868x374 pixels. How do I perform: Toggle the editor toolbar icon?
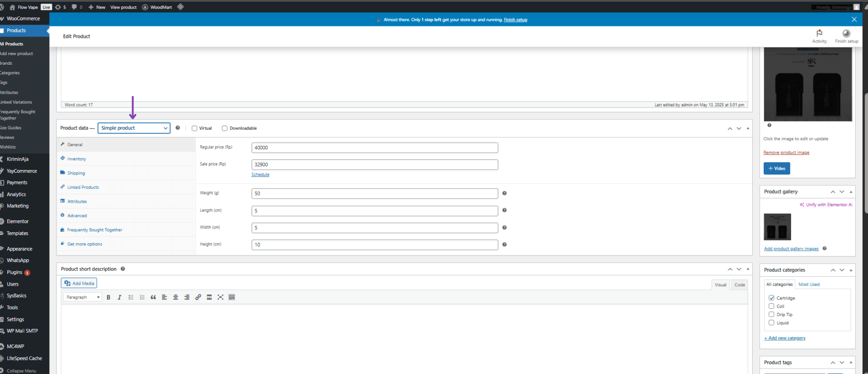tap(231, 297)
